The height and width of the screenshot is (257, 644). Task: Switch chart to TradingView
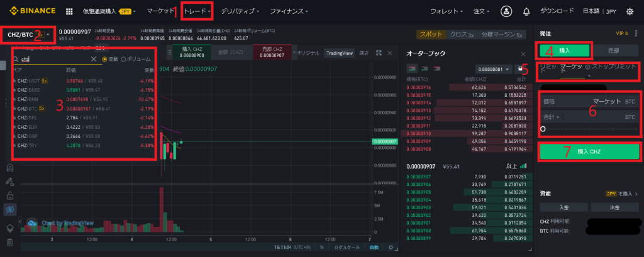[x=340, y=53]
